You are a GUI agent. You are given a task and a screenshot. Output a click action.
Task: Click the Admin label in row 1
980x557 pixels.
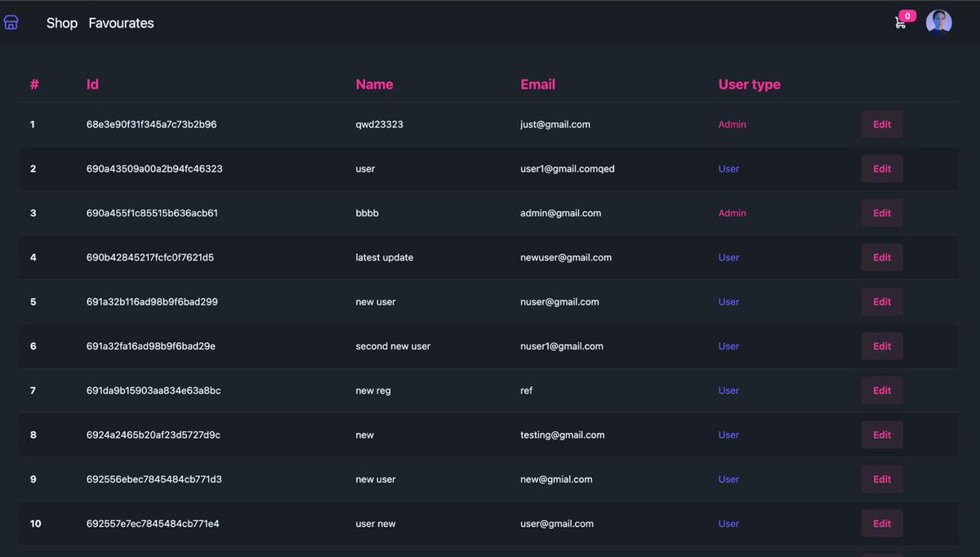[732, 124]
